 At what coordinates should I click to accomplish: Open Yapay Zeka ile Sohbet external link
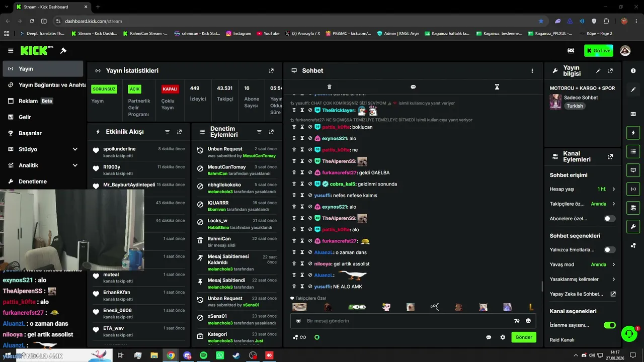(583, 294)
